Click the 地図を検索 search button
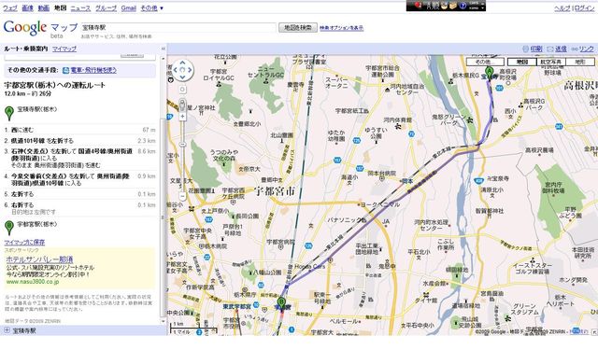598x364 pixels. point(298,27)
